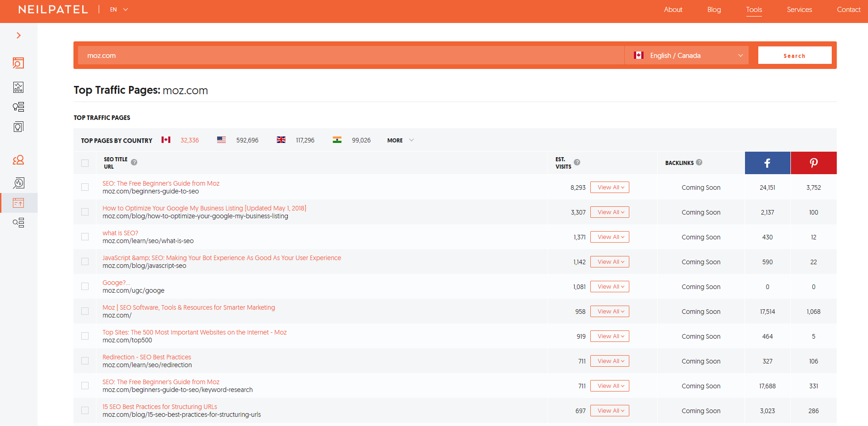The width and height of the screenshot is (868, 426).
Task: Open the Services menu item
Action: (x=799, y=10)
